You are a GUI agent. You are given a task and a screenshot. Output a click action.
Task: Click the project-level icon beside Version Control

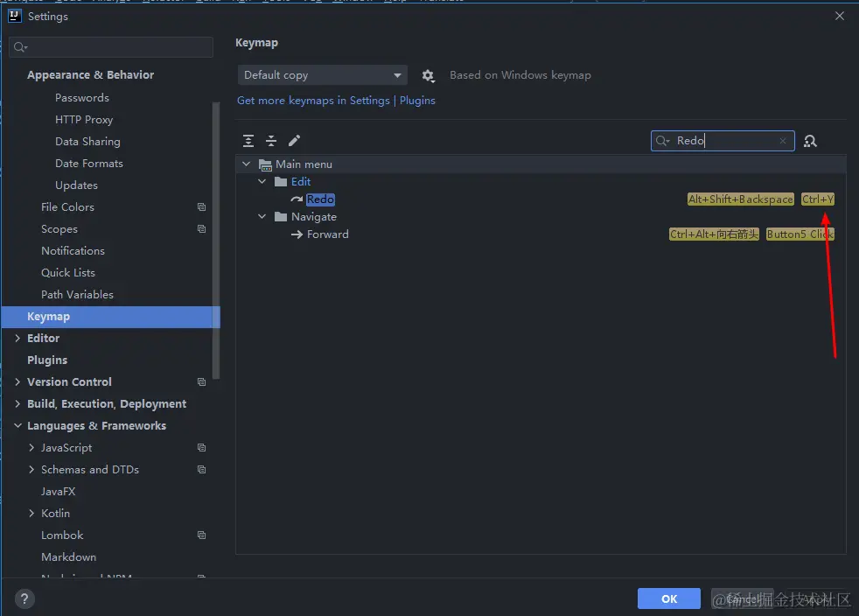[201, 382]
